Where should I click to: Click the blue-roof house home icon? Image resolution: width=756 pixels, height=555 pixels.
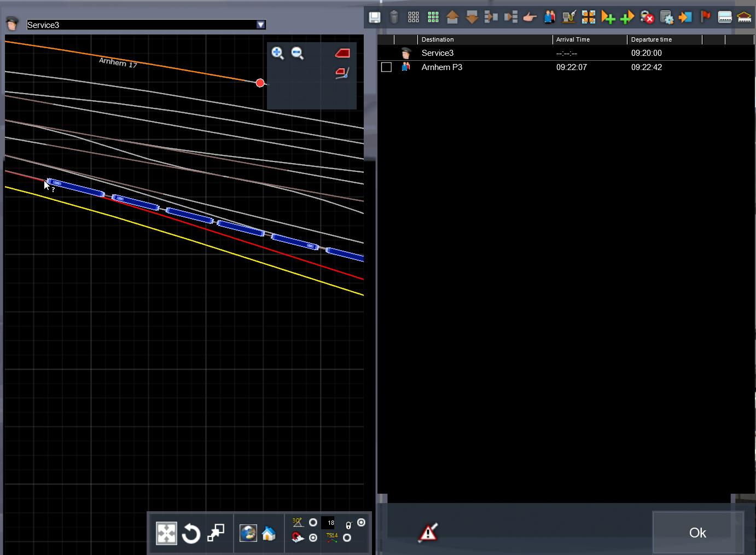pyautogui.click(x=269, y=533)
